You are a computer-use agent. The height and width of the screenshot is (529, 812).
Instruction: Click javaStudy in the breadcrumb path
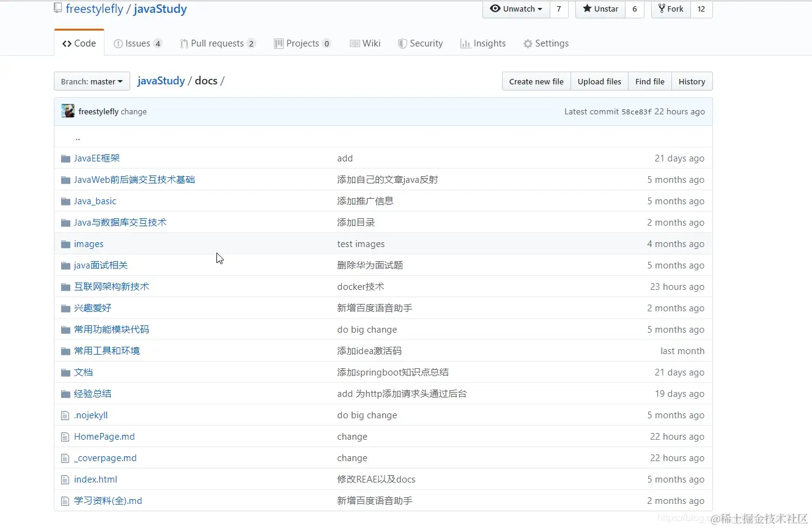coord(161,81)
